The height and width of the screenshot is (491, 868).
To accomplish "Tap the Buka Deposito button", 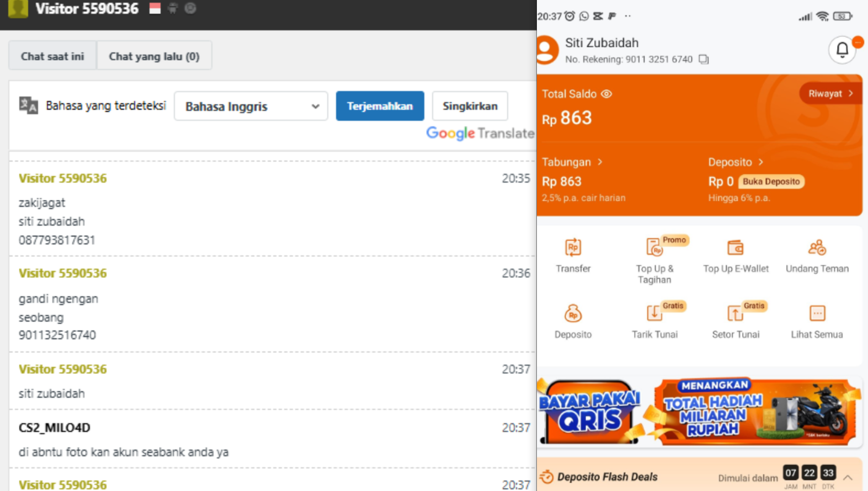I will (x=771, y=182).
